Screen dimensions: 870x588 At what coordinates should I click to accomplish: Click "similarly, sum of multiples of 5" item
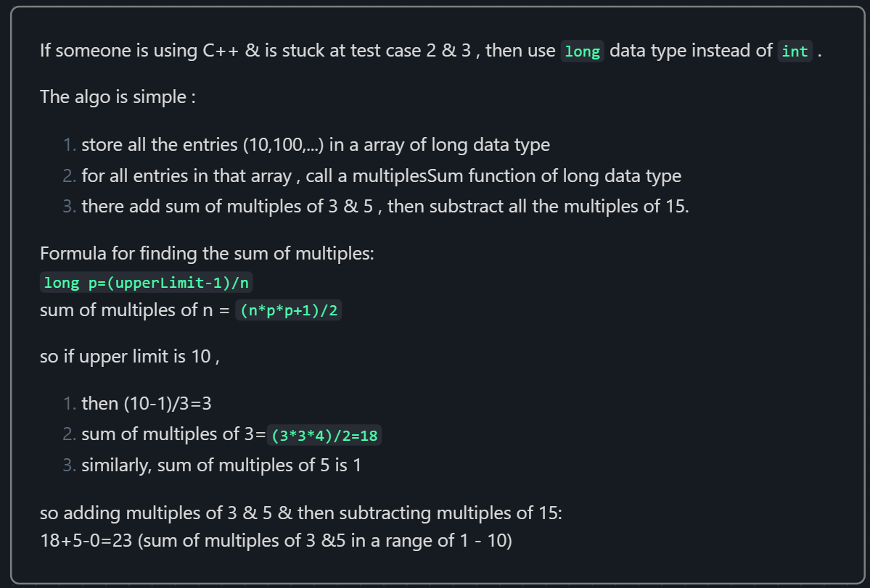click(x=221, y=465)
